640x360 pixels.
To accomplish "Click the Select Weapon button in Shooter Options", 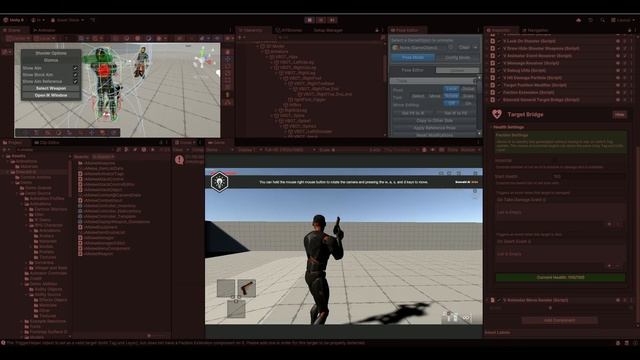I will [x=51, y=88].
